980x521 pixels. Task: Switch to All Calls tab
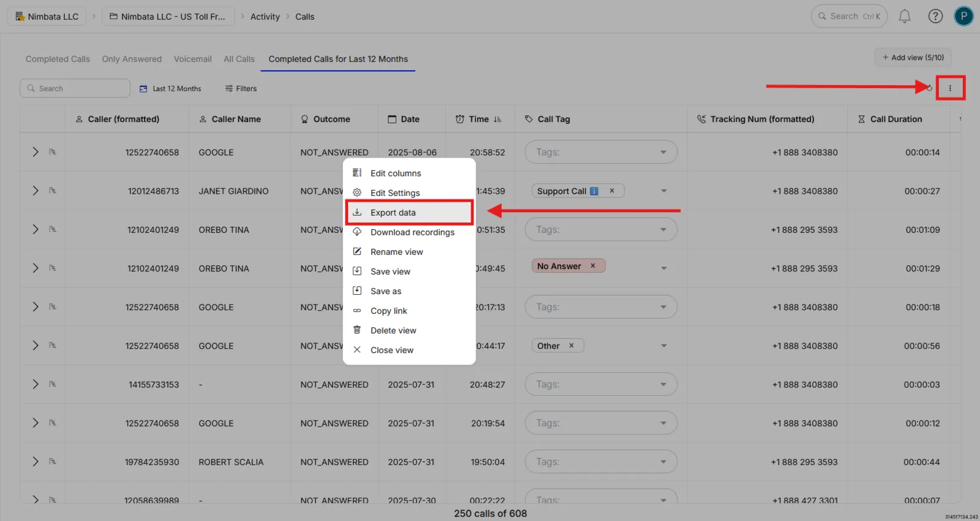[239, 59]
